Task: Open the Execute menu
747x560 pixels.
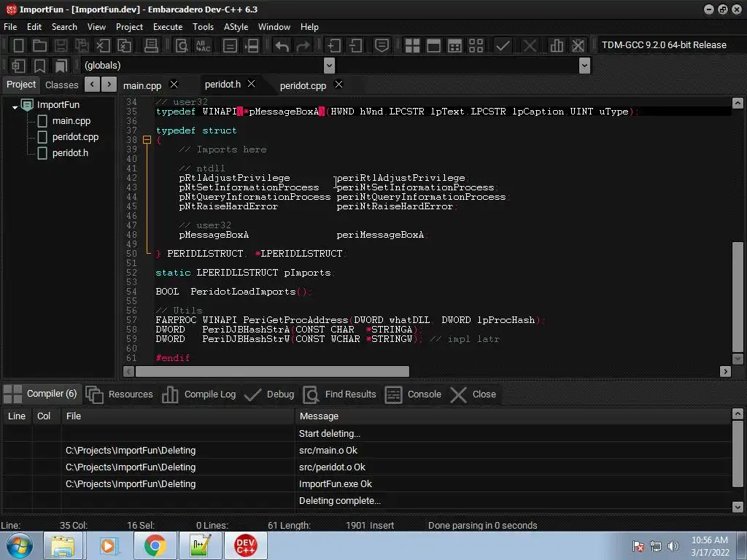Action: 168,27
